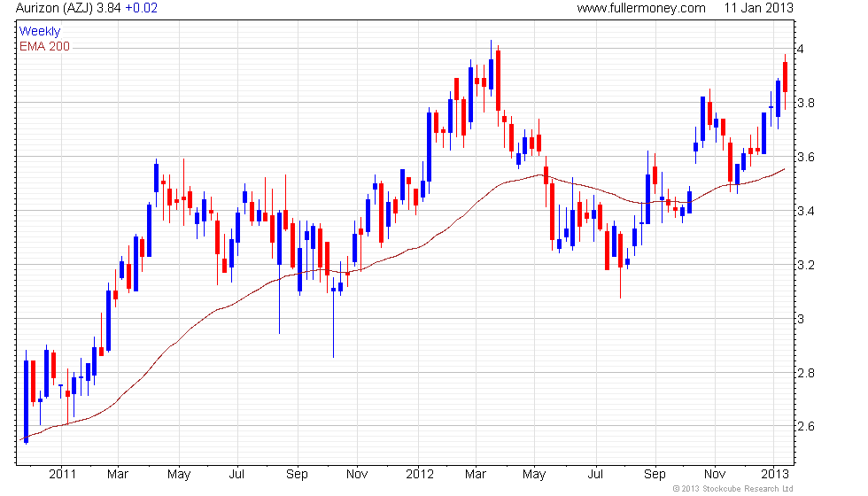Image resolution: width=868 pixels, height=496 pixels.
Task: Select the EMA 200 legend label
Action: click(45, 46)
